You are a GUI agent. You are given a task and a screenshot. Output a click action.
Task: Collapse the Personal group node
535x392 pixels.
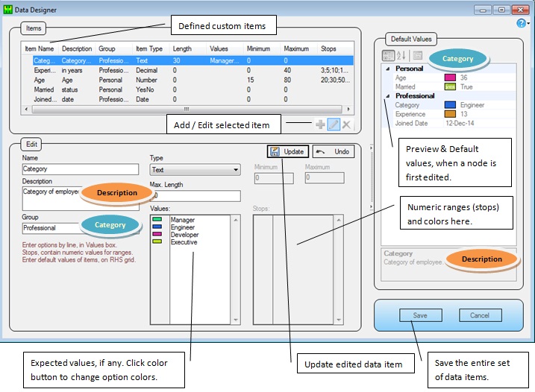[x=388, y=69]
